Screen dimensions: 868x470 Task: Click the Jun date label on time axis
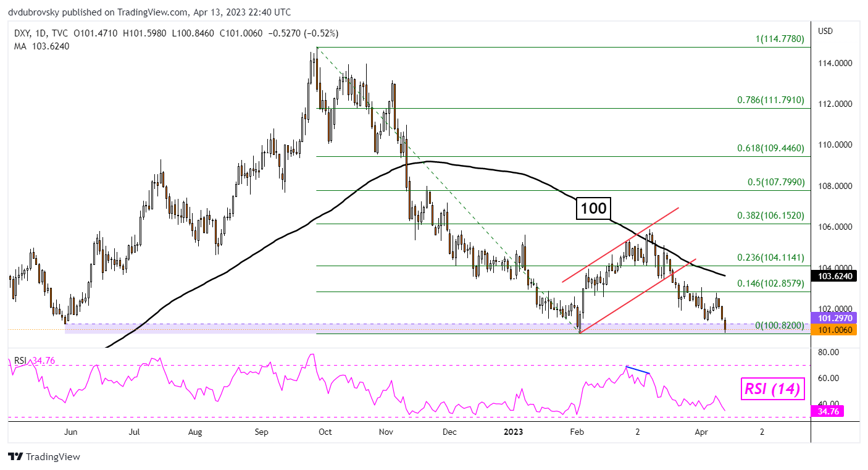click(71, 432)
